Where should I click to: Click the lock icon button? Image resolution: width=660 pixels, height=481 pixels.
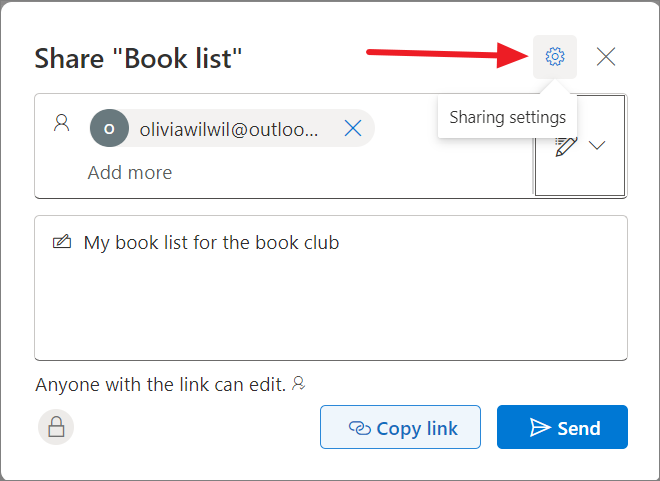click(x=56, y=427)
